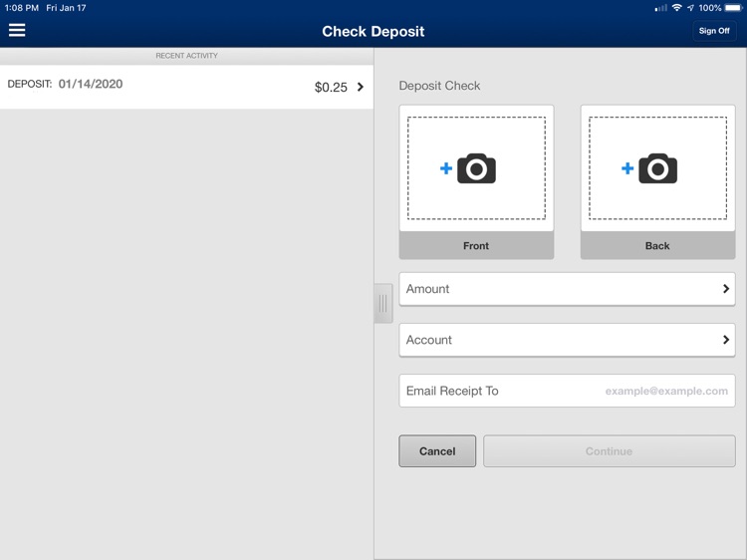Click the 1:08 PM clock
This screenshot has width=747, height=560.
coord(22,8)
